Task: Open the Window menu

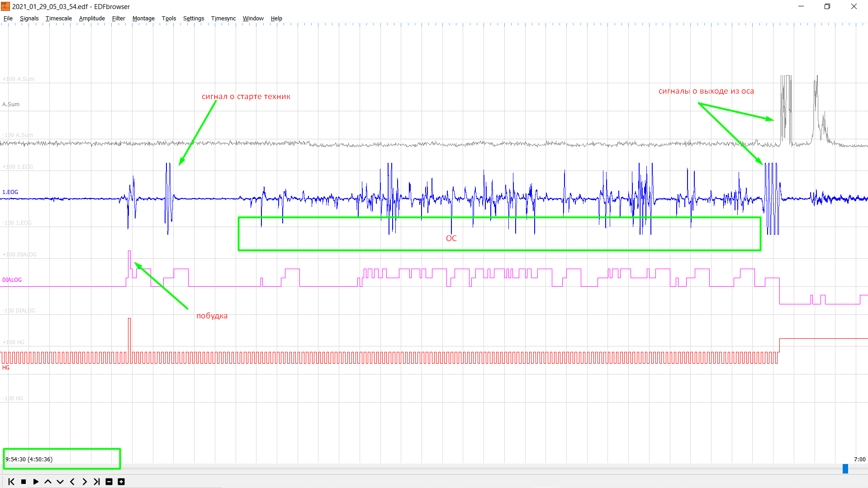Action: click(253, 19)
